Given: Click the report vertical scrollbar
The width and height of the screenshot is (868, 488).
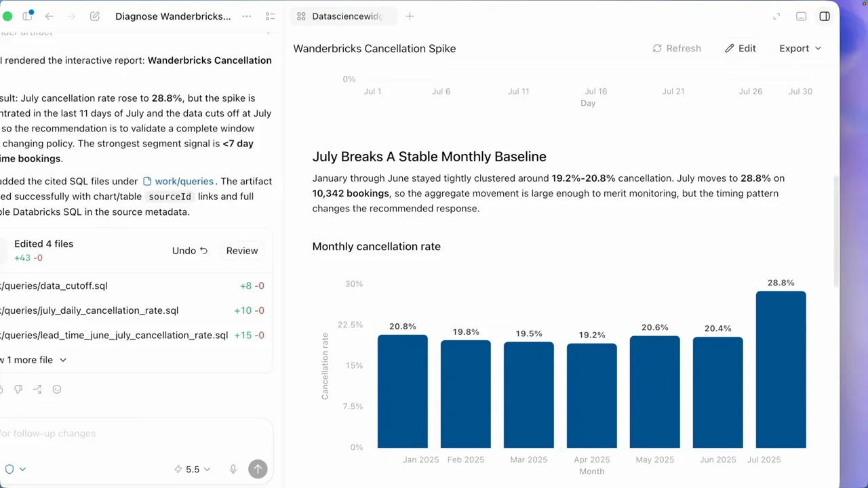Looking at the screenshot, I should (x=836, y=230).
